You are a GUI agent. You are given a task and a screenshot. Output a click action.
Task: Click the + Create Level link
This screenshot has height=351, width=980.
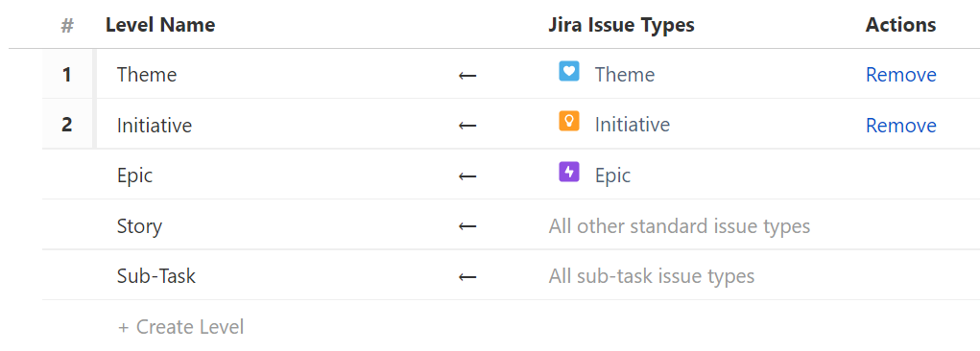[180, 327]
